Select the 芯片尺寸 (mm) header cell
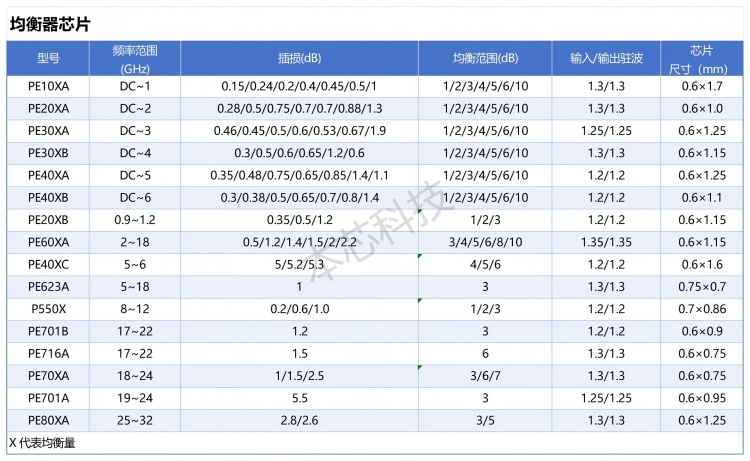The image size is (750, 461). [702, 59]
